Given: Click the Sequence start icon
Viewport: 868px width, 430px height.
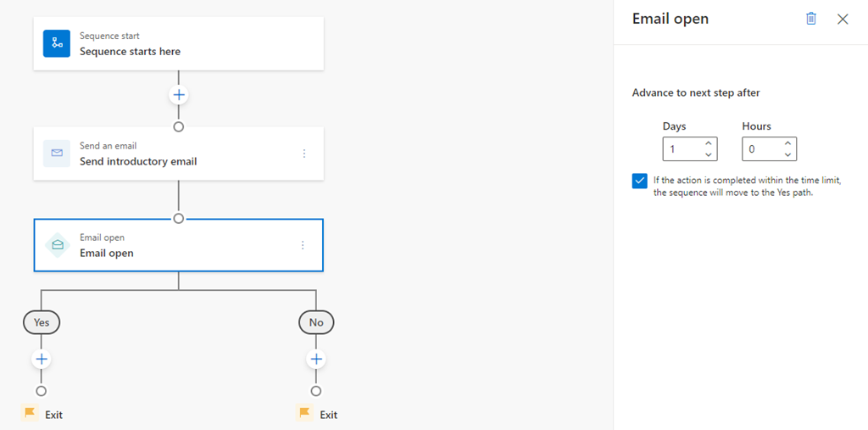Looking at the screenshot, I should [x=57, y=43].
